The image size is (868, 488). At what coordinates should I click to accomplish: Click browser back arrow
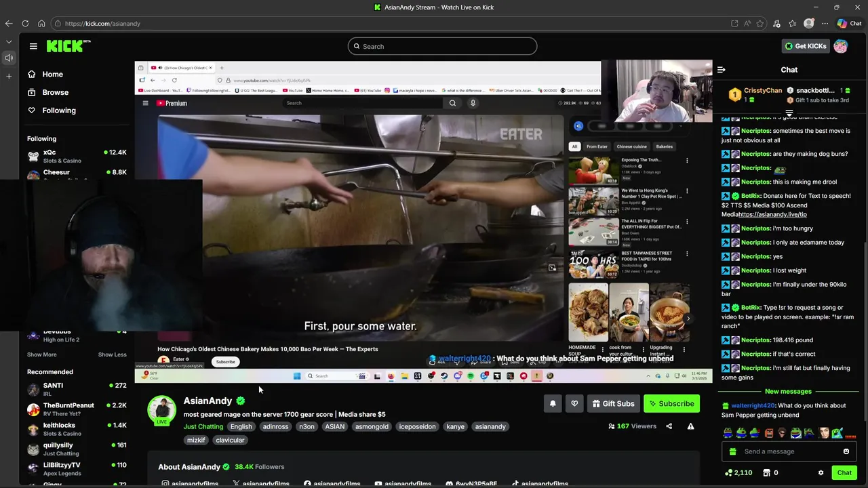(9, 24)
